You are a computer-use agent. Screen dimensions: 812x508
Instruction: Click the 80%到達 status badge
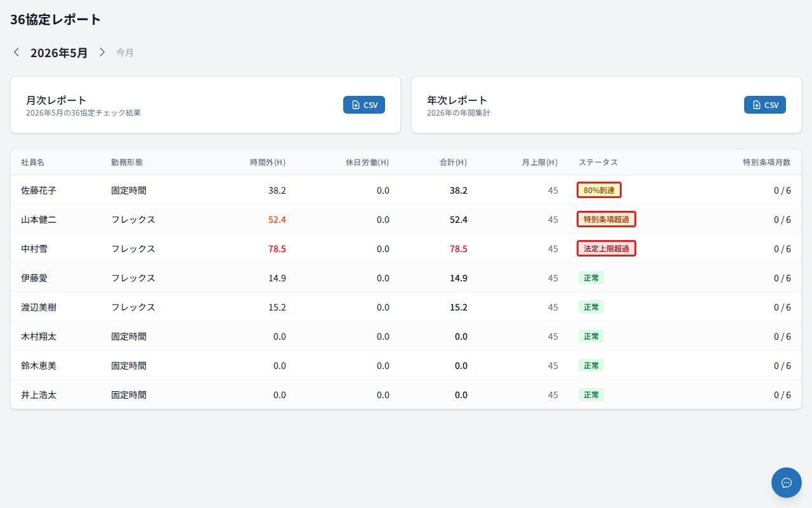599,190
